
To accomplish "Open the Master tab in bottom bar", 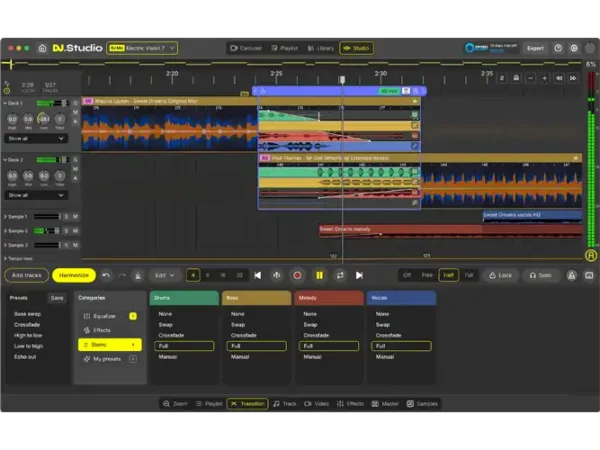I will coord(386,404).
